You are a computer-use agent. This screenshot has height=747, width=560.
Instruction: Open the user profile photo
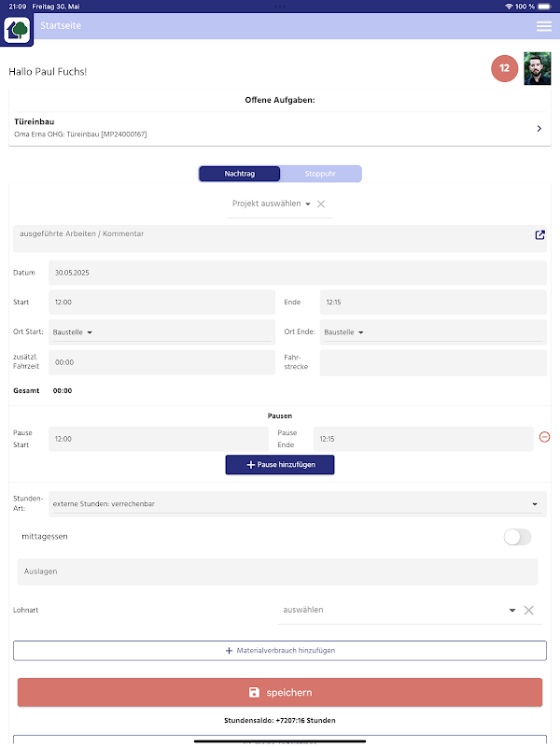pos(537,68)
